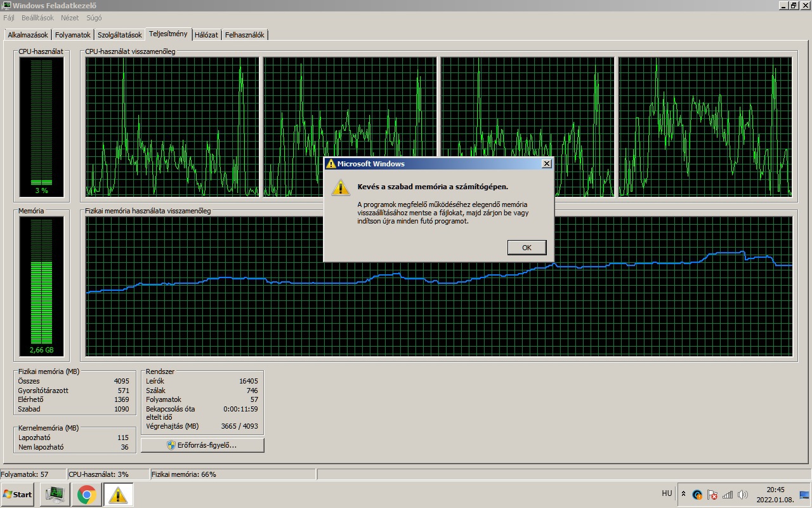Click the Végrehajtás value 3665 / 4093
This screenshot has height=508, width=812.
[240, 426]
